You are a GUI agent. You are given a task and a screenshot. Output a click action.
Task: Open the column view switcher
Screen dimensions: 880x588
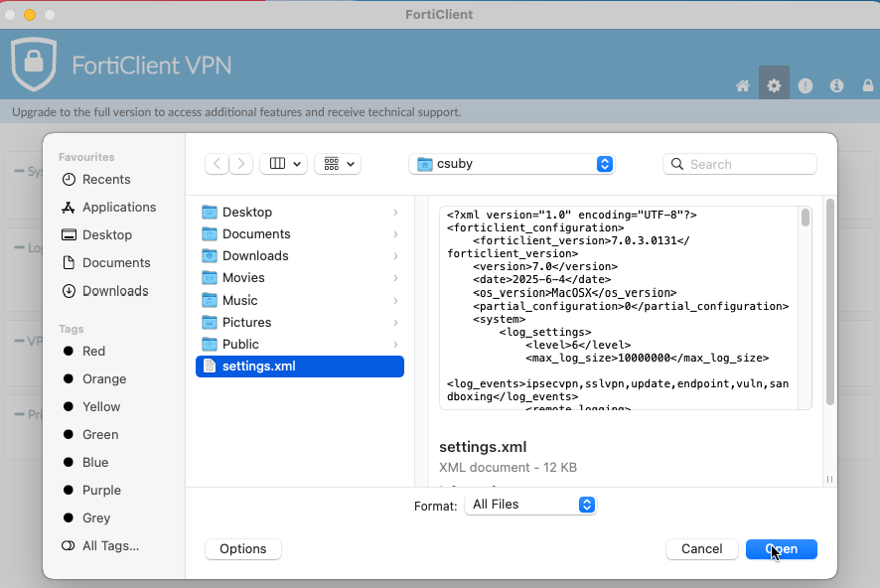click(283, 164)
